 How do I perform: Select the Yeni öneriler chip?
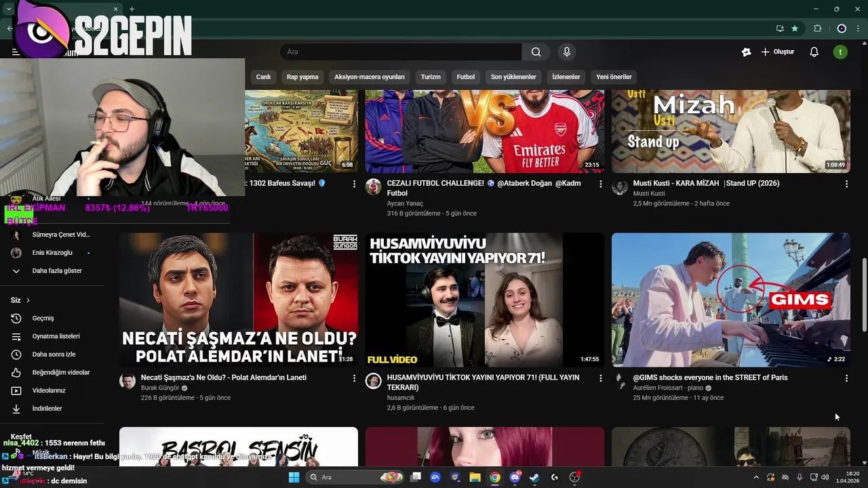pyautogui.click(x=614, y=77)
